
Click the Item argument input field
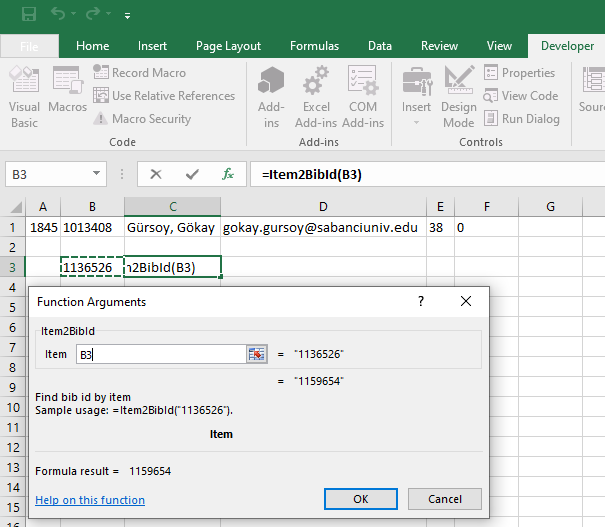(x=160, y=354)
